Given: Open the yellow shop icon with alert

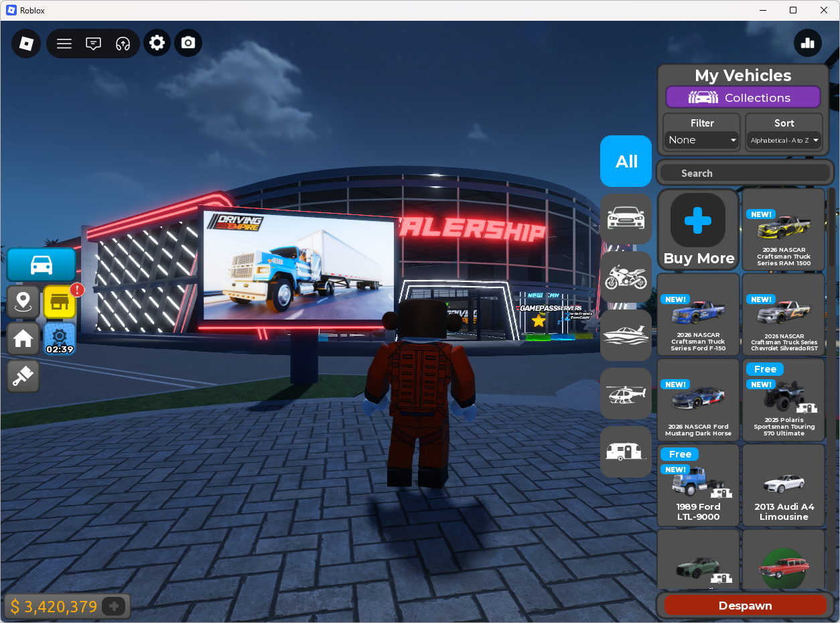Looking at the screenshot, I should pyautogui.click(x=60, y=301).
